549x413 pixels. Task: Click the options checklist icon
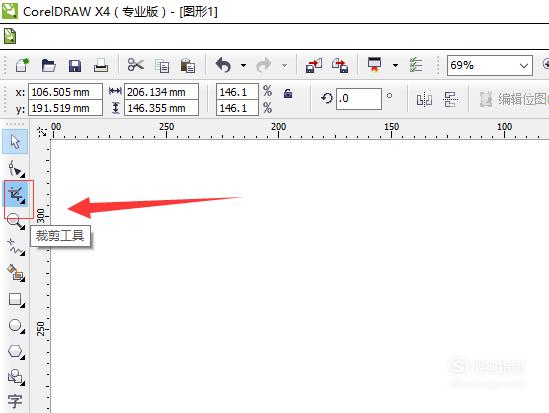click(x=416, y=65)
